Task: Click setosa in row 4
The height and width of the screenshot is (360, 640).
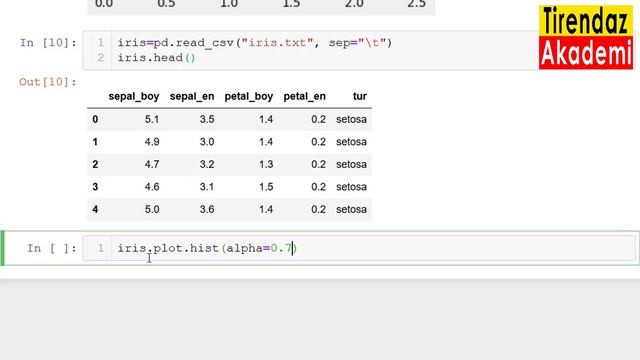Action: click(351, 209)
